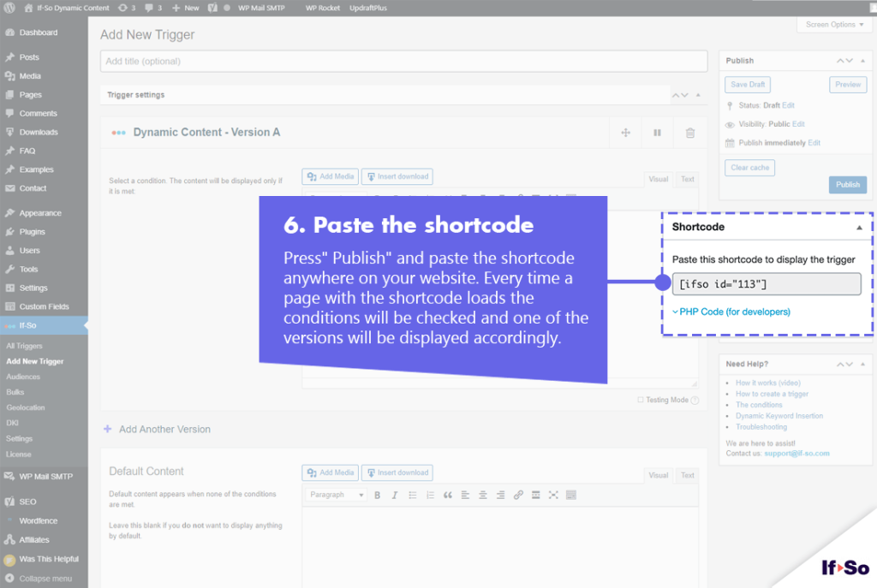Expand PHP Code (for developers)
This screenshot has width=877, height=588.
tap(731, 312)
